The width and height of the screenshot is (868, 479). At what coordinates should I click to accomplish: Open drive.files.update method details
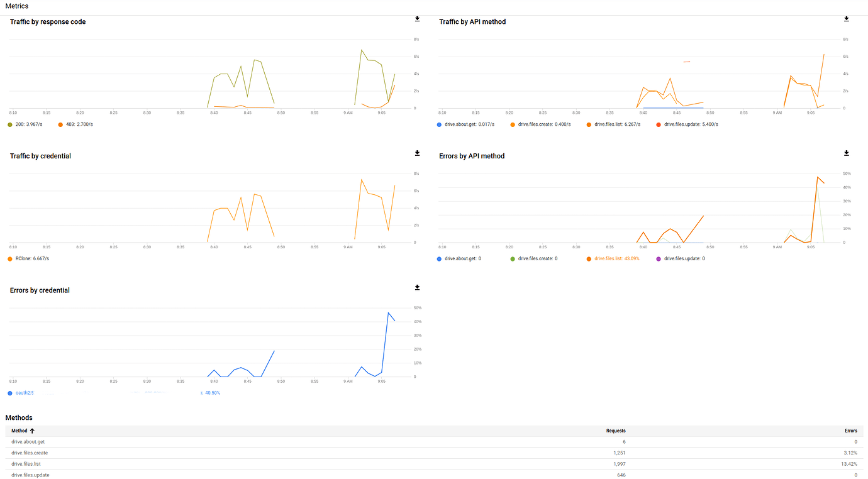[30, 475]
